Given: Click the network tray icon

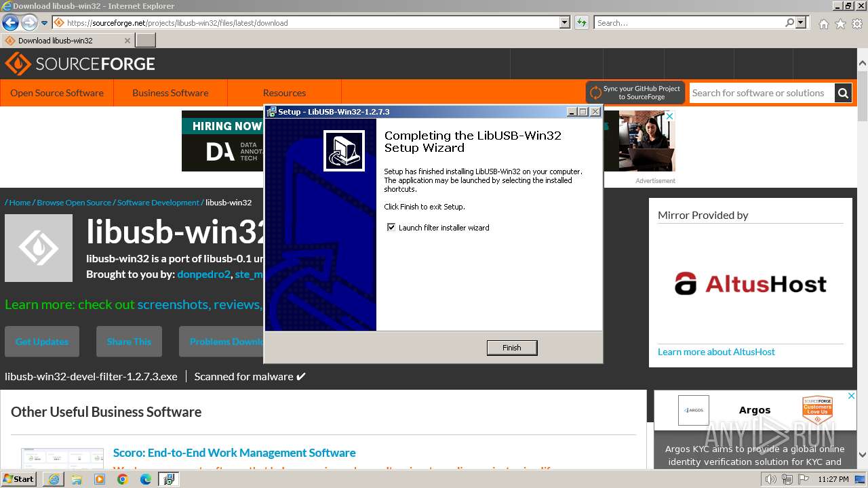Looking at the screenshot, I should coord(787,479).
